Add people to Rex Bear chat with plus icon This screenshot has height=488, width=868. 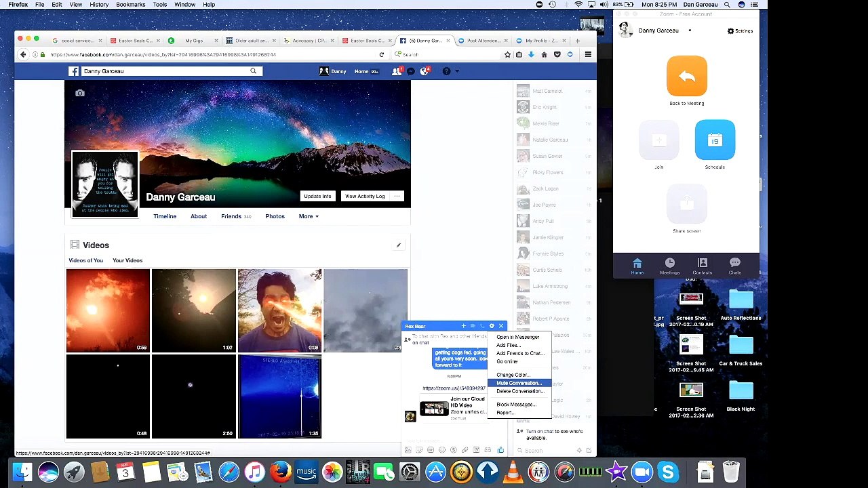[464, 326]
